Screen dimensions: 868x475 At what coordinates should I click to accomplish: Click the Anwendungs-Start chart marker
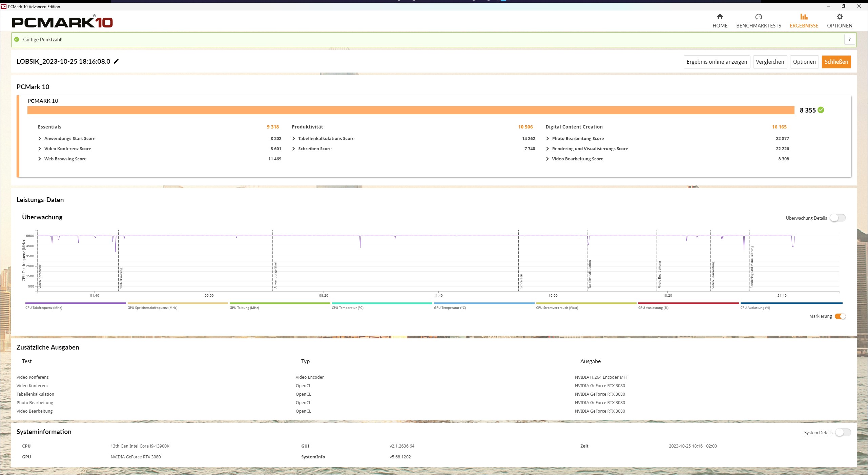(x=275, y=275)
